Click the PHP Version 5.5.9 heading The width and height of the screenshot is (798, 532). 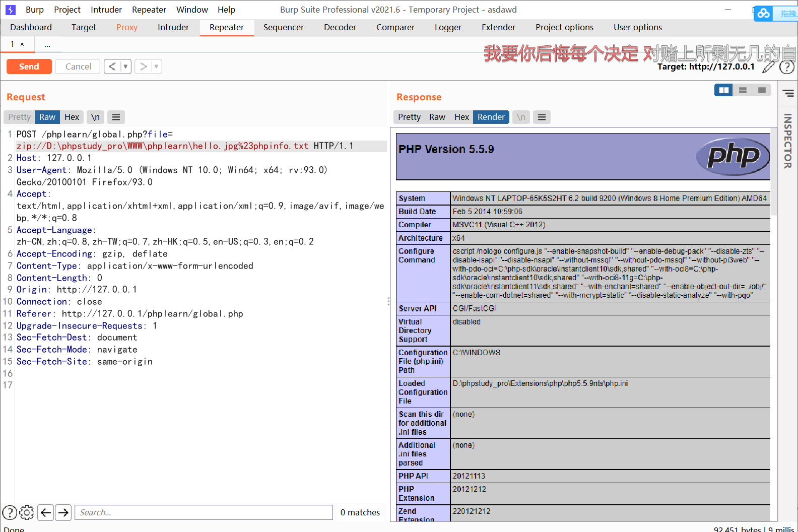click(446, 149)
